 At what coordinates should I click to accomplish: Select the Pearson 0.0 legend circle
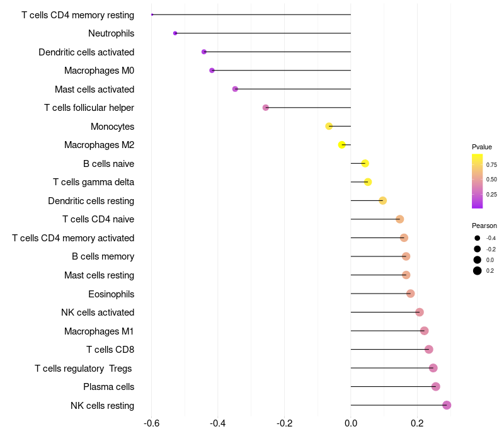478,260
